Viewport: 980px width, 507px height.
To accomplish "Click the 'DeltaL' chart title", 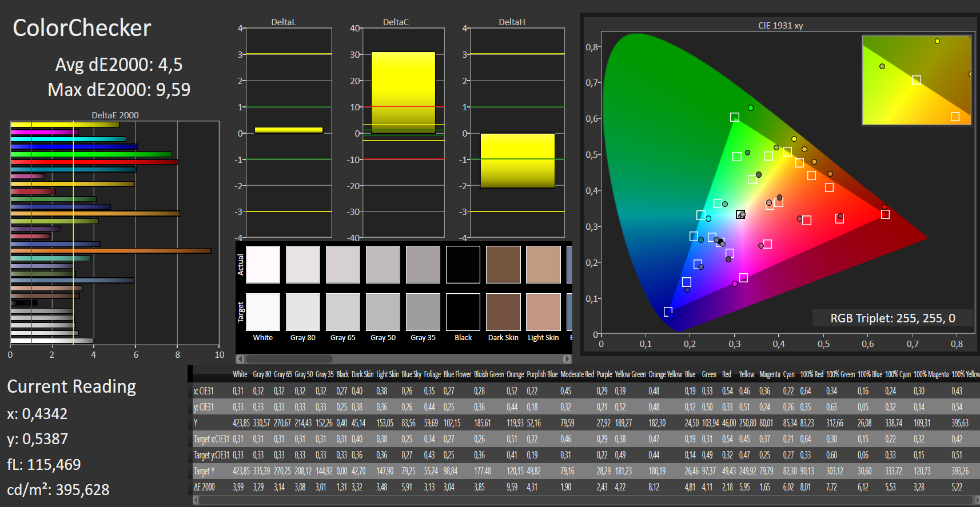I will pos(284,22).
